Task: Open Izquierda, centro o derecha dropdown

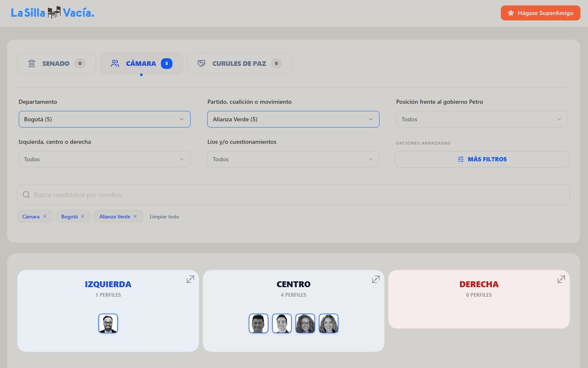Action: point(104,159)
